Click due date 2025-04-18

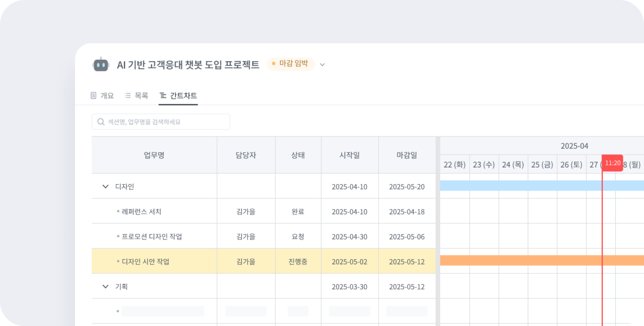[x=407, y=212]
